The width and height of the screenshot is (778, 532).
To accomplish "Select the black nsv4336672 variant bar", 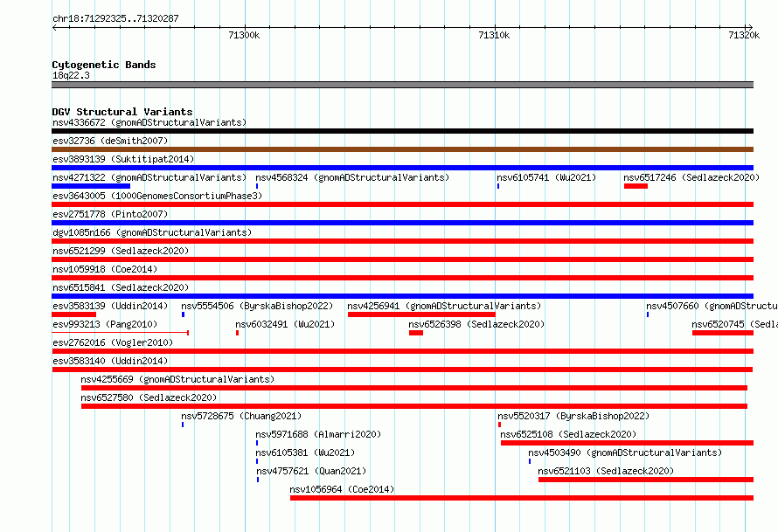I will [x=402, y=131].
